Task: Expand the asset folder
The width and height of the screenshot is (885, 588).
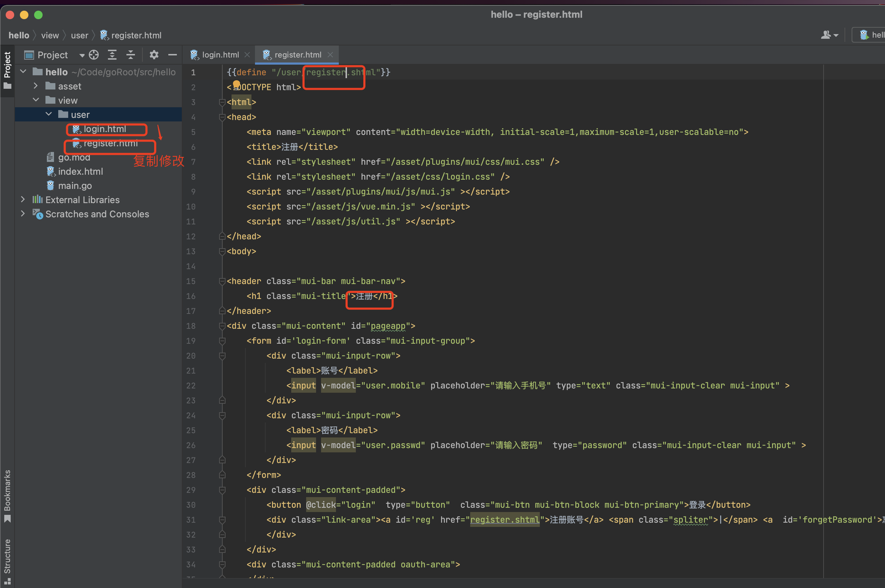Action: [36, 86]
